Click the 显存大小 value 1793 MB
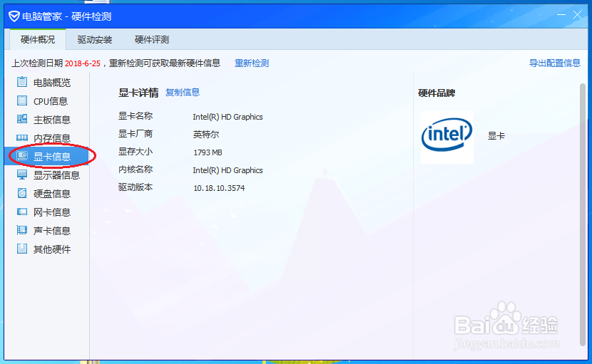 point(208,152)
